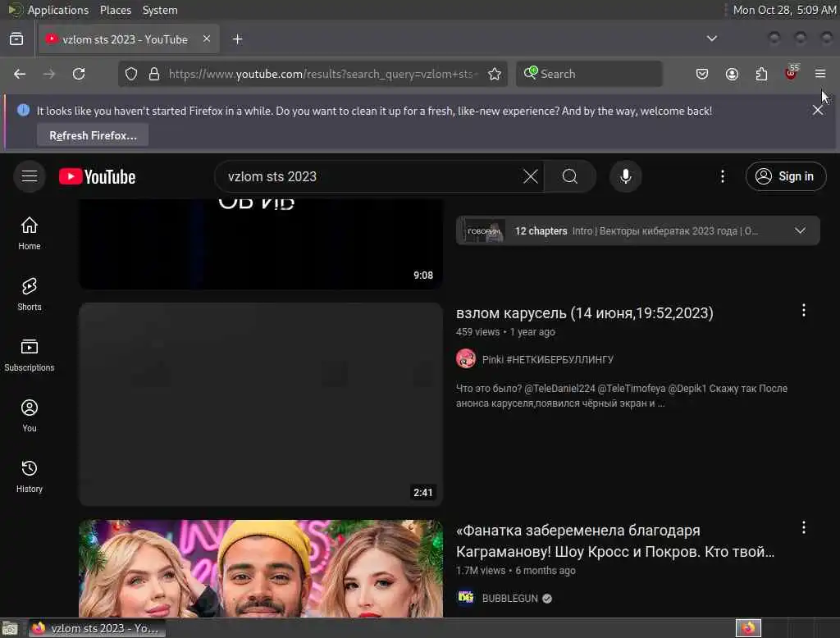Open Firefox account icon
This screenshot has height=638, width=840.
tap(732, 74)
